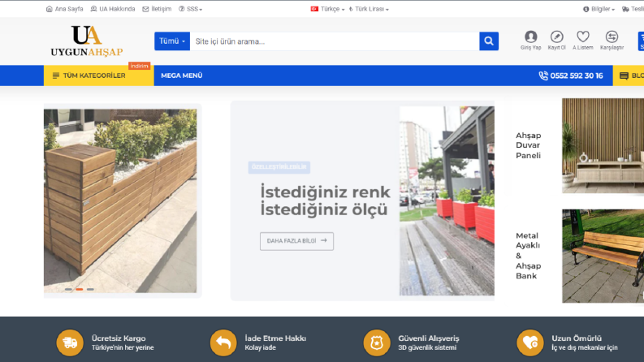Click the wooden planter slider image
Image resolution: width=644 pixels, height=362 pixels.
pyautogui.click(x=120, y=200)
